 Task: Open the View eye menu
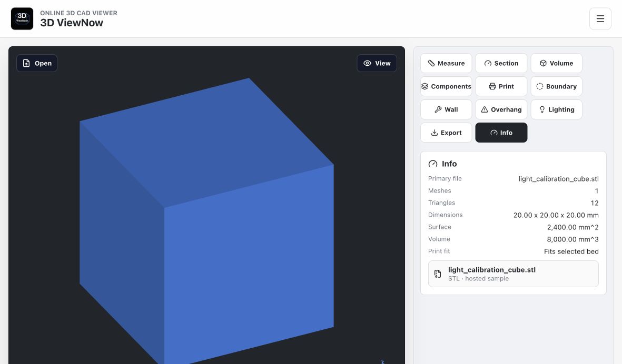point(377,63)
